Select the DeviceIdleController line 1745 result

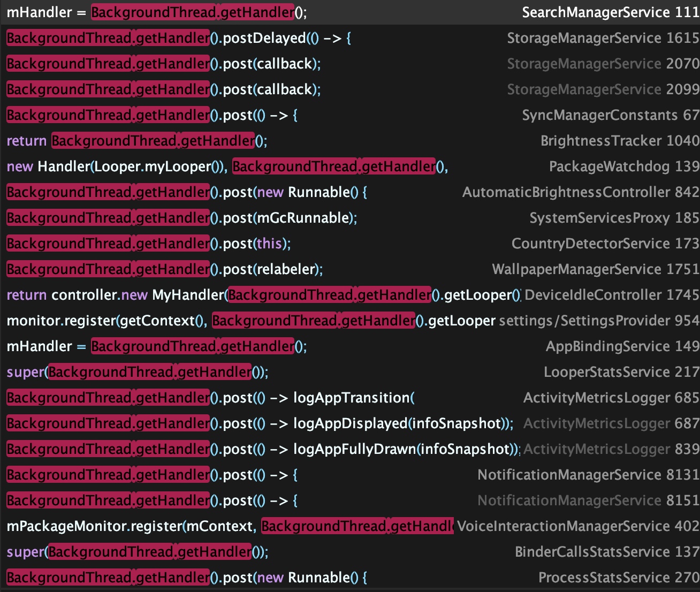point(350,295)
